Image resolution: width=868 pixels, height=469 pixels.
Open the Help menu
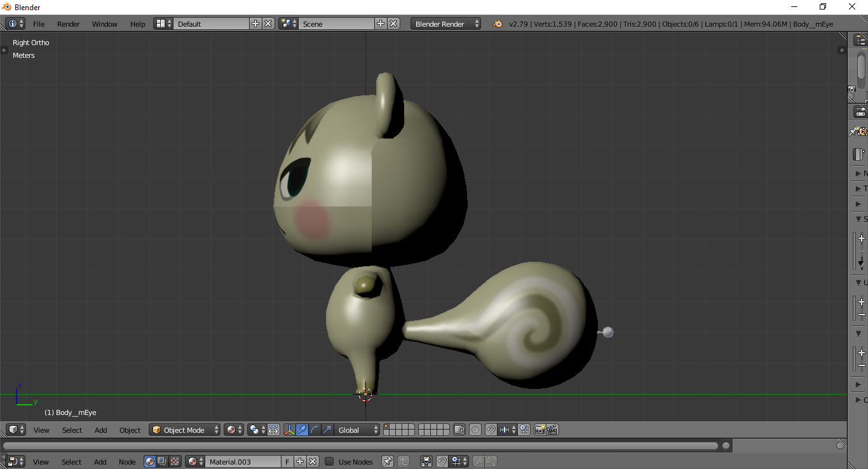tap(138, 24)
